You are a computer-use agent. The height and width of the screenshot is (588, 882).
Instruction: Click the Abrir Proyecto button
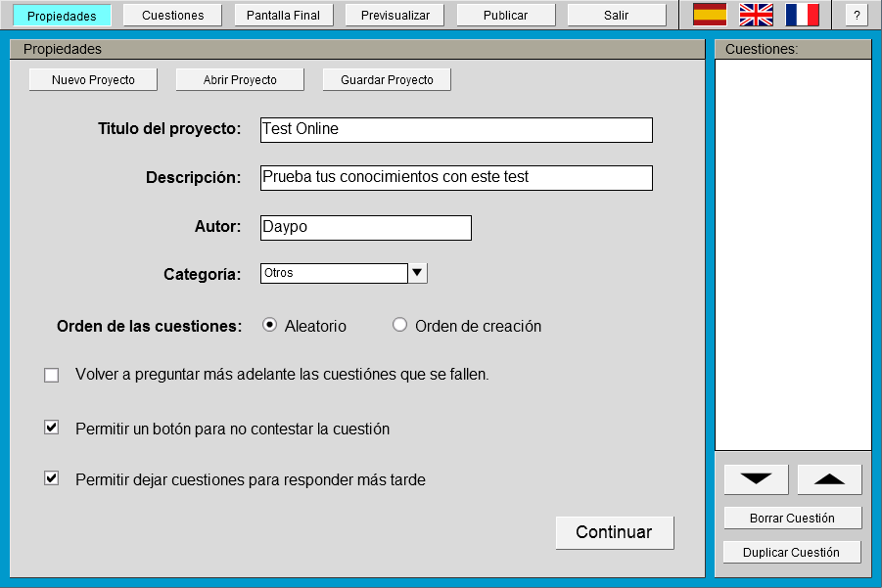click(x=240, y=80)
